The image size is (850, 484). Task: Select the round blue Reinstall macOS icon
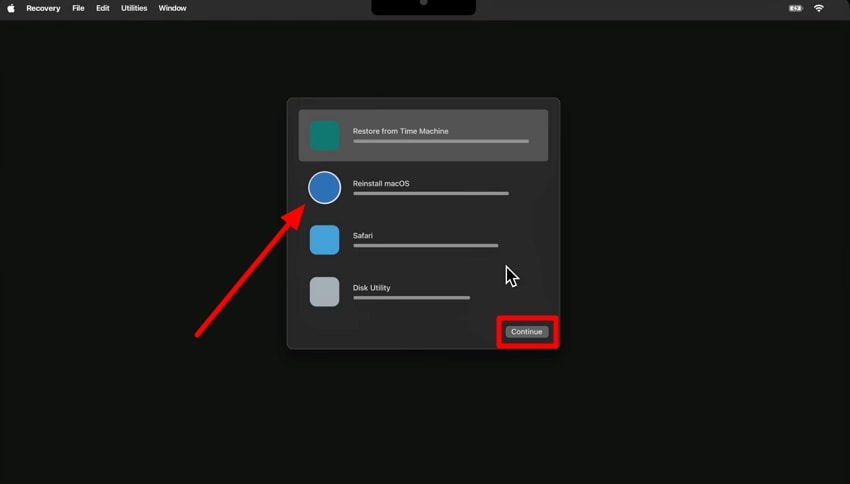[324, 188]
